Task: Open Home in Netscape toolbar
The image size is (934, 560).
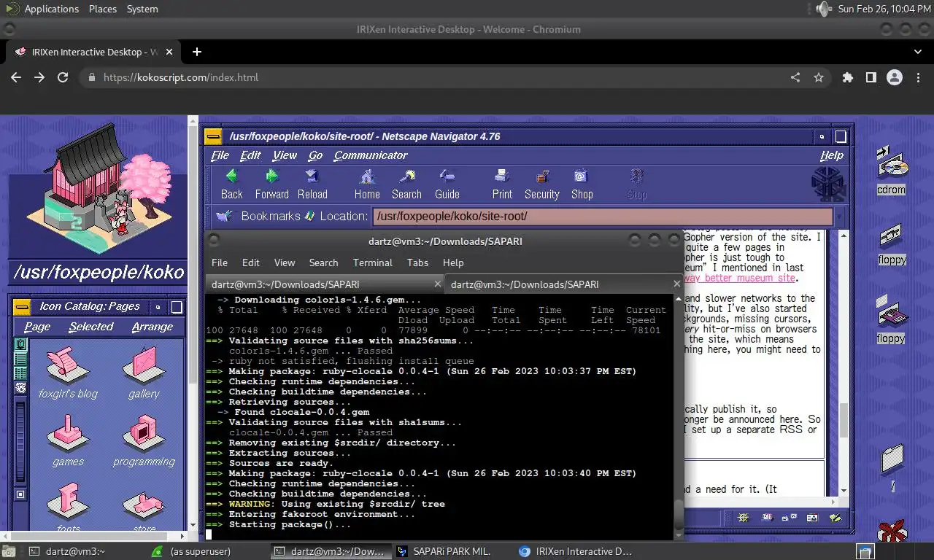Action: click(x=367, y=184)
